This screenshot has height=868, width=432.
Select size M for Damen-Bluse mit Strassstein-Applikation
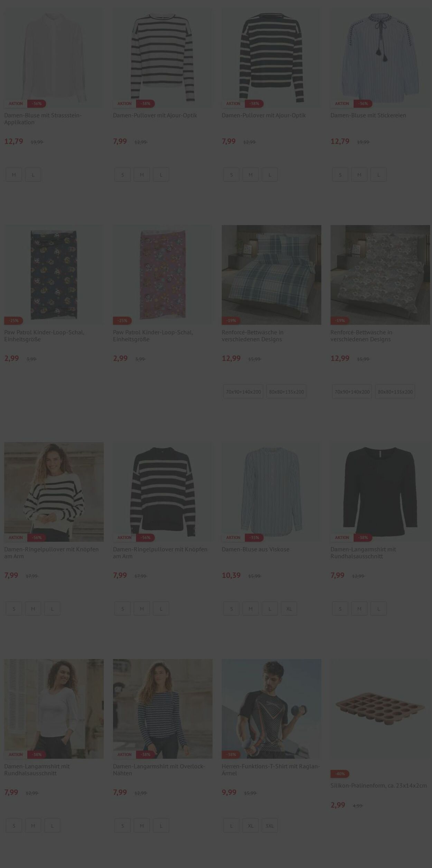point(14,175)
